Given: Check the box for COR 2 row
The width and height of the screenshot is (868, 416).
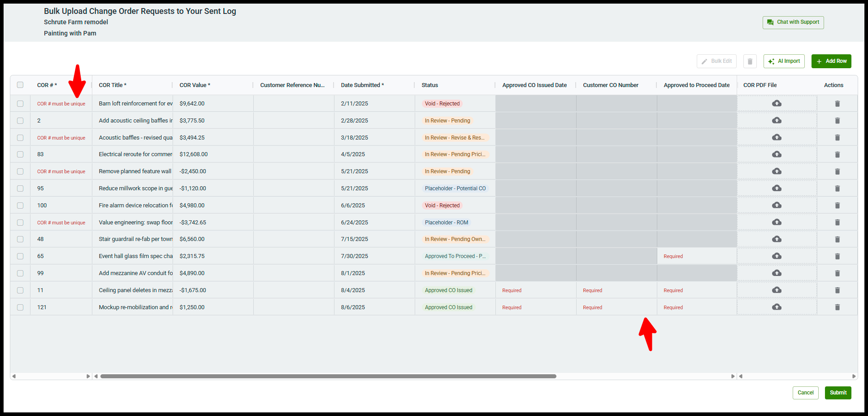Looking at the screenshot, I should 20,121.
